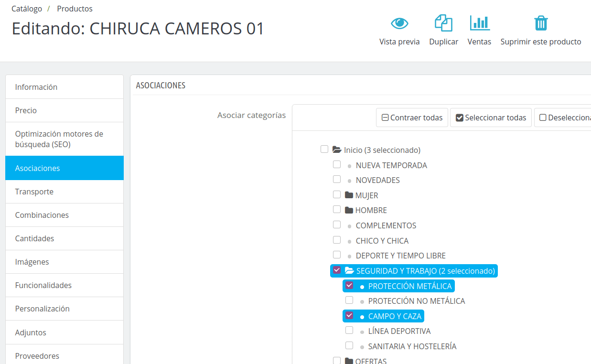Click the folder icon beside HOMBRE

[x=349, y=210]
